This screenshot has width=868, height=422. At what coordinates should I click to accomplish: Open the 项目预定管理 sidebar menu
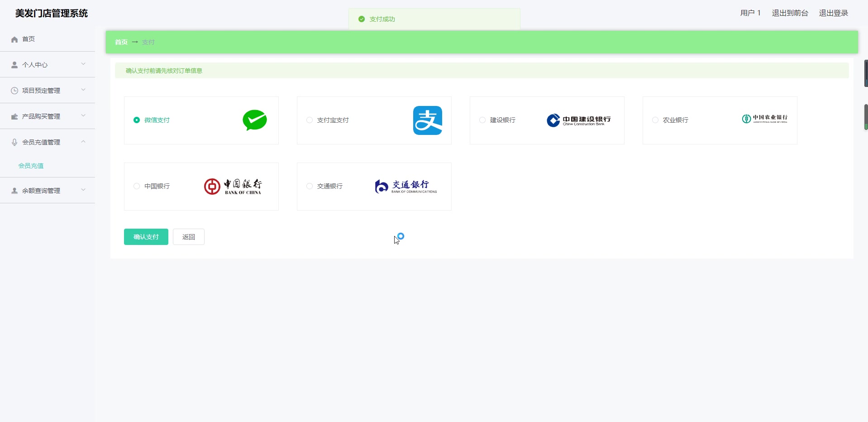pos(48,91)
